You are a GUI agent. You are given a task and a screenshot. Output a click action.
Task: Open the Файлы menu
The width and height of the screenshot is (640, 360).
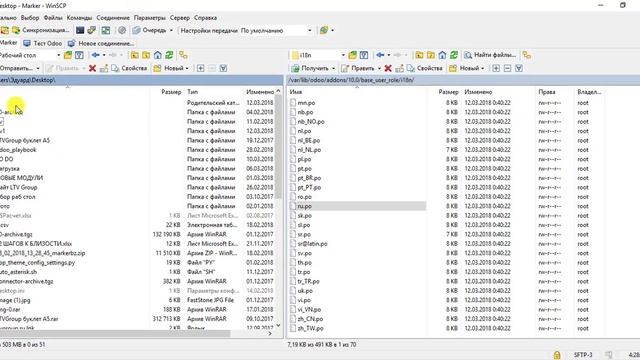coord(53,18)
